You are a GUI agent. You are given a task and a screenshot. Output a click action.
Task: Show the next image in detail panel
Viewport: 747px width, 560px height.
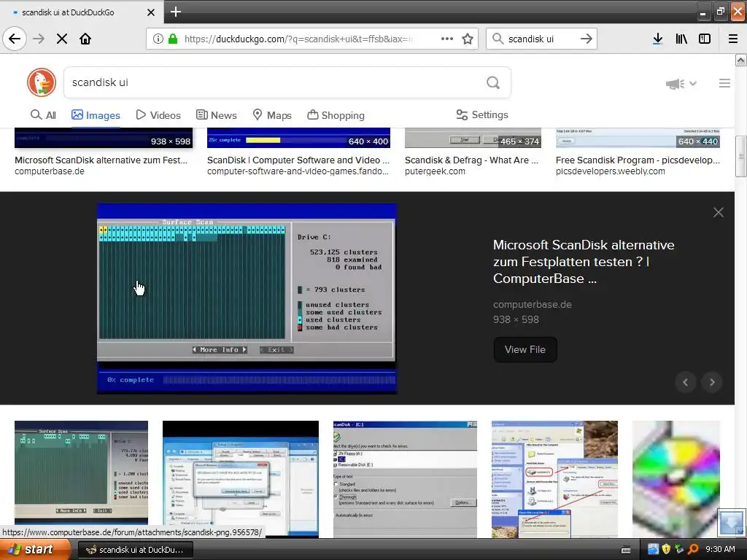click(712, 382)
